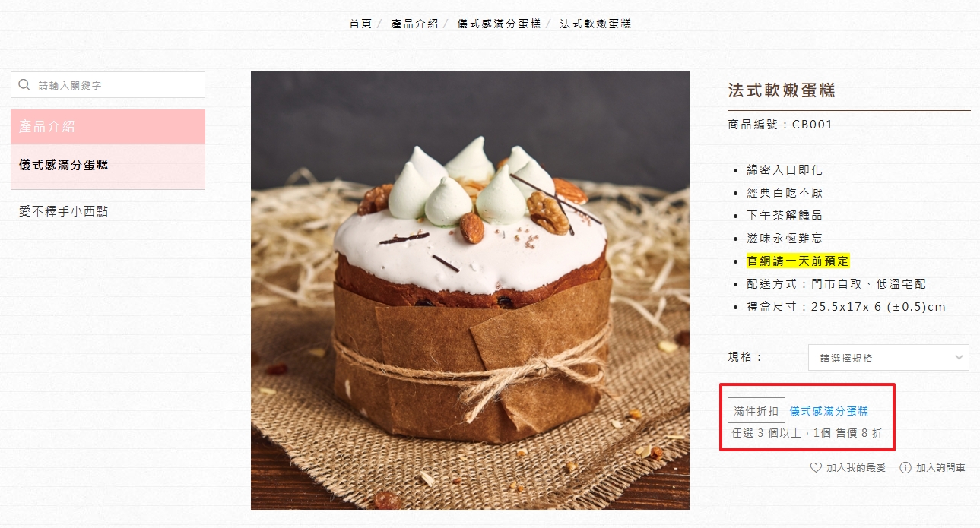
Task: Click 加入詢問車 text link
Action: coord(940,468)
